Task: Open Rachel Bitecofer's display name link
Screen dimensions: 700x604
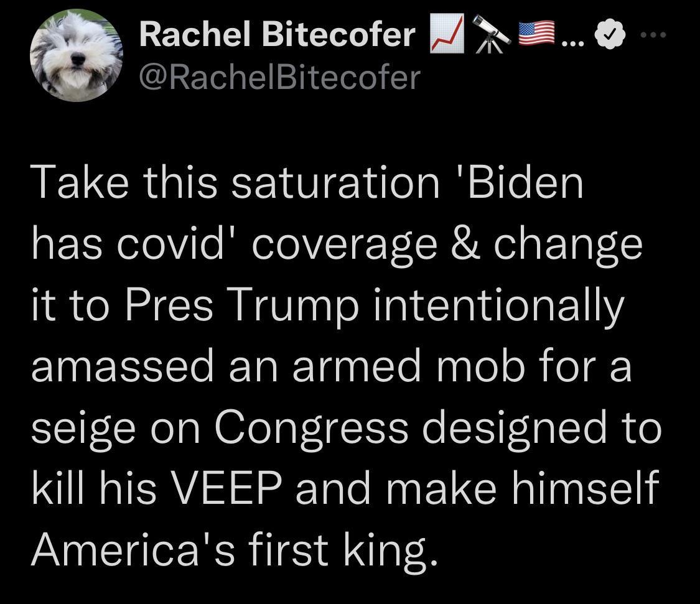Action: pos(276,35)
